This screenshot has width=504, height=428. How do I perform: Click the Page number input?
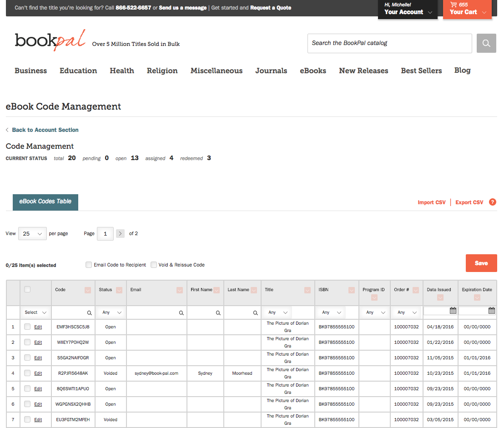tap(105, 234)
